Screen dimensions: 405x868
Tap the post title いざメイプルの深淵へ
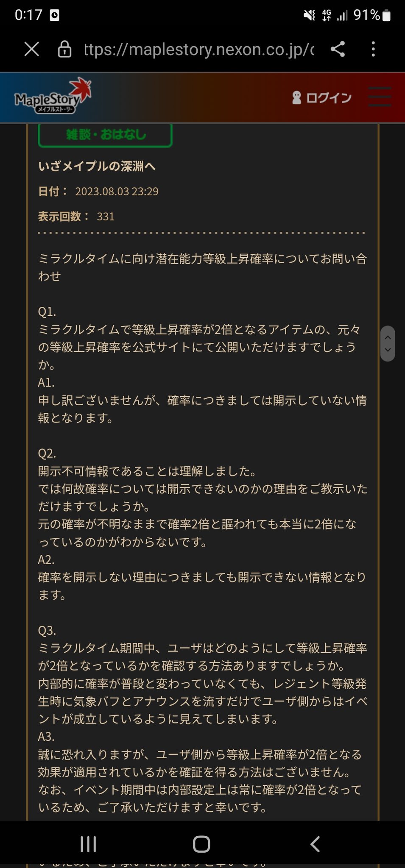[x=97, y=166]
